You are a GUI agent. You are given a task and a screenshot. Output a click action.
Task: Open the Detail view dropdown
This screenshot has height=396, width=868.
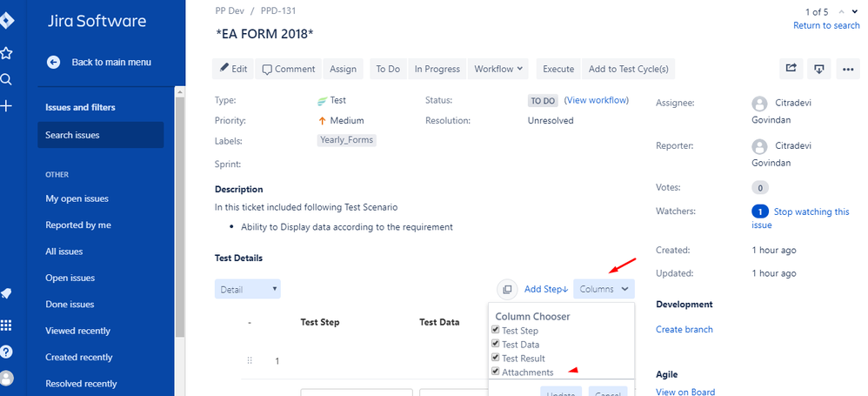click(x=248, y=289)
